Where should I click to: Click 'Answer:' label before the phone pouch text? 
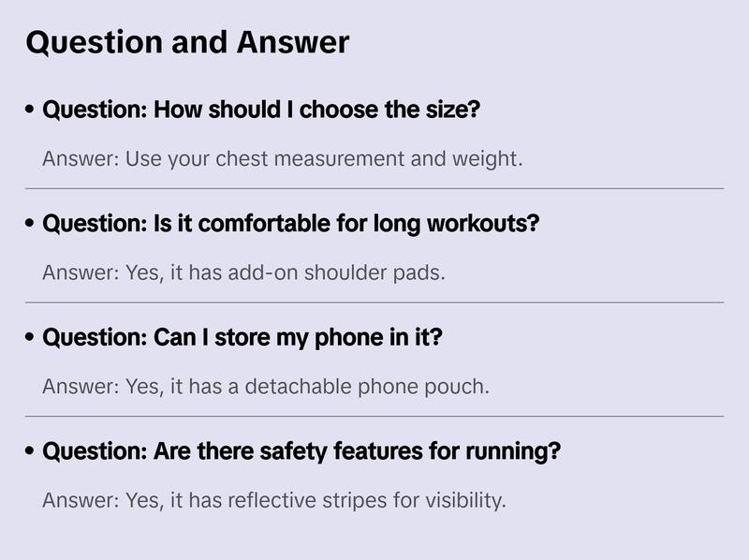click(81, 387)
